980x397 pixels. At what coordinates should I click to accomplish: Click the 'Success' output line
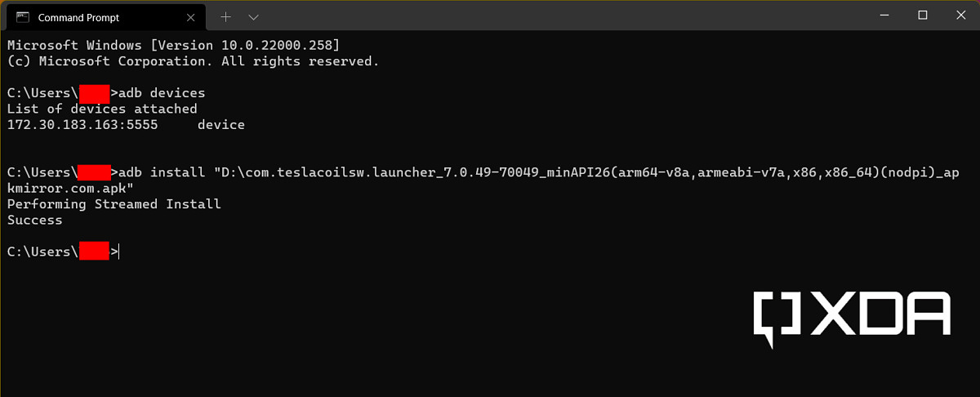[34, 220]
